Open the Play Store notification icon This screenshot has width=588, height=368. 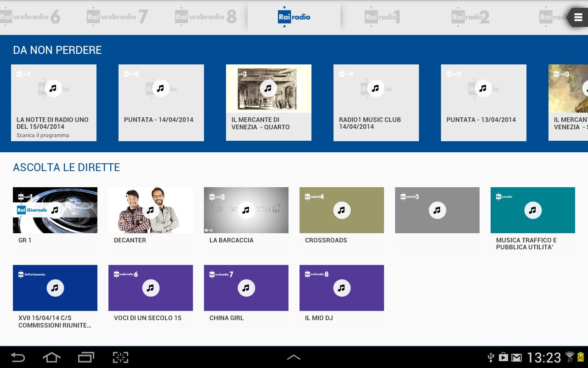[x=503, y=357]
